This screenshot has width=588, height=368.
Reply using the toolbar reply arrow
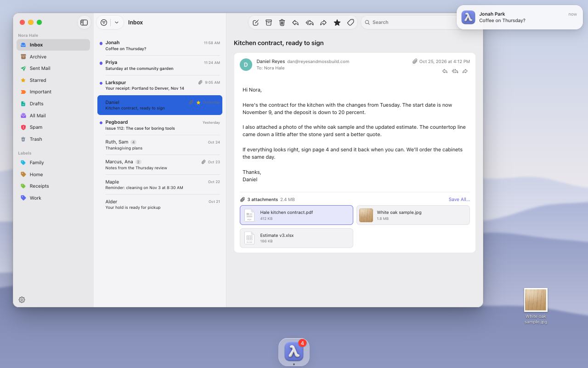[296, 22]
